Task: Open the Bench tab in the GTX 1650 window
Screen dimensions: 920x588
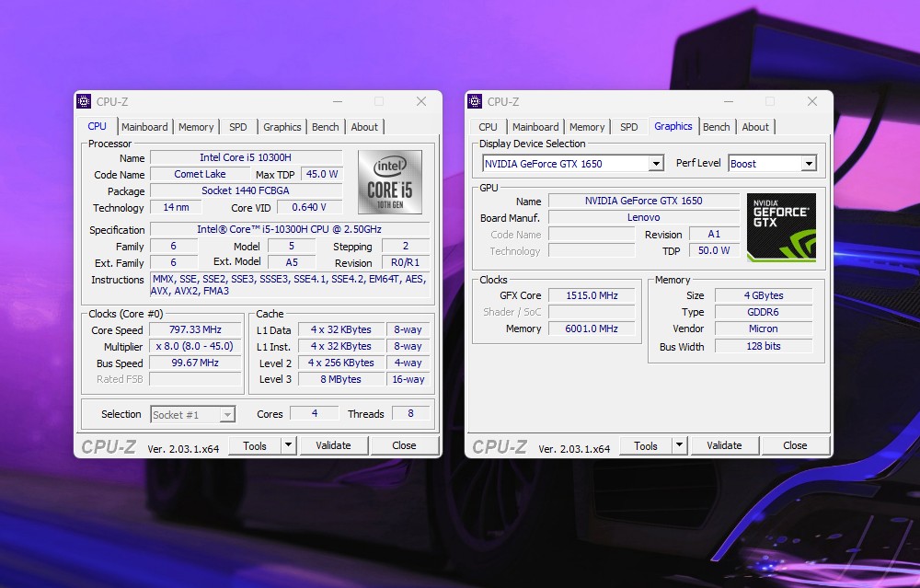Action: coord(716,127)
